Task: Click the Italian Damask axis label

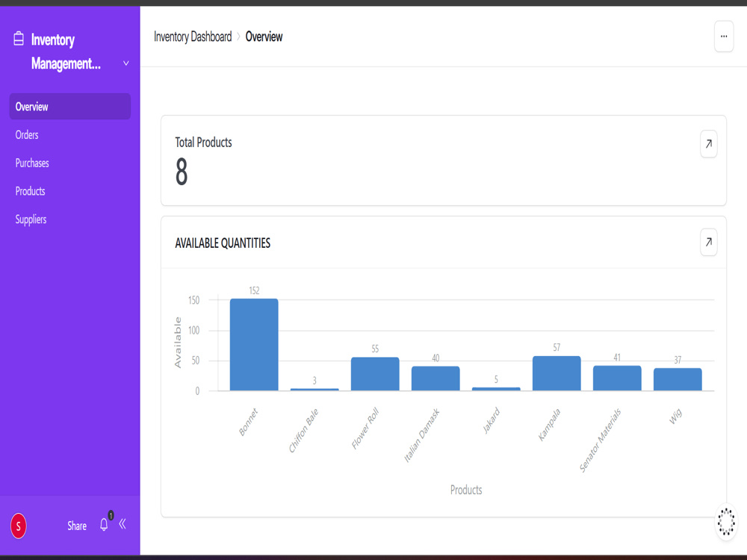Action: pyautogui.click(x=421, y=435)
